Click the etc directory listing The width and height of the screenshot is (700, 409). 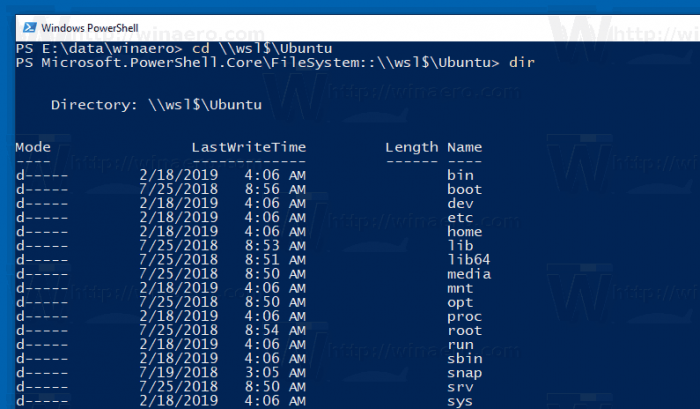click(x=460, y=217)
